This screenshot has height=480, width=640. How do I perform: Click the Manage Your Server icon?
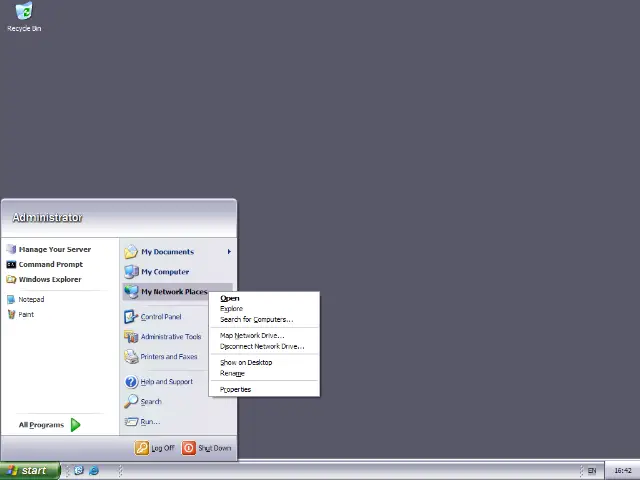11,249
